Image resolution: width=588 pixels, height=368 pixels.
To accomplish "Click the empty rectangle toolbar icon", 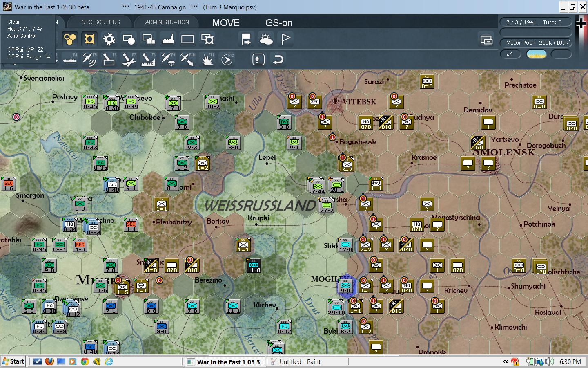I will point(187,39).
